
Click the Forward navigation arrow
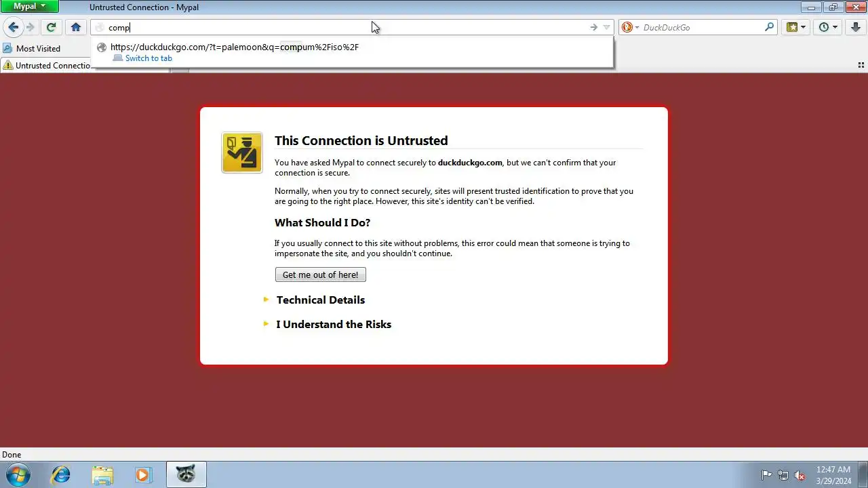[30, 27]
